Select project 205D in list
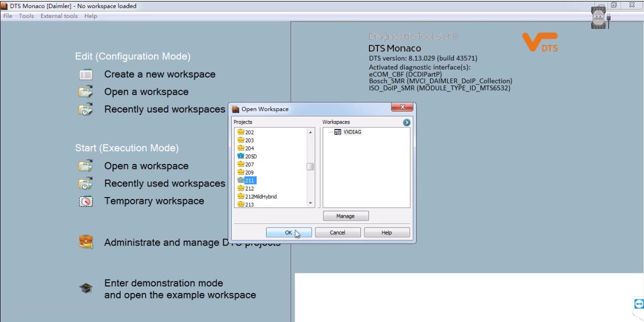This screenshot has width=644, height=322. pos(251,156)
